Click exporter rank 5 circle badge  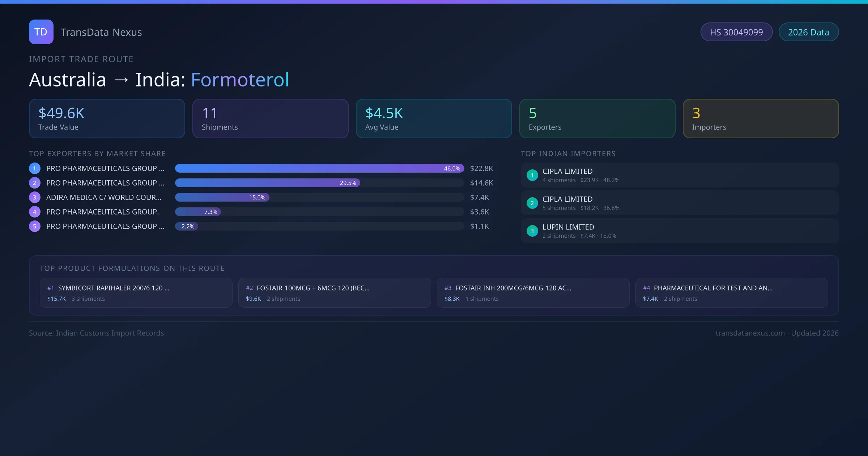pyautogui.click(x=35, y=226)
